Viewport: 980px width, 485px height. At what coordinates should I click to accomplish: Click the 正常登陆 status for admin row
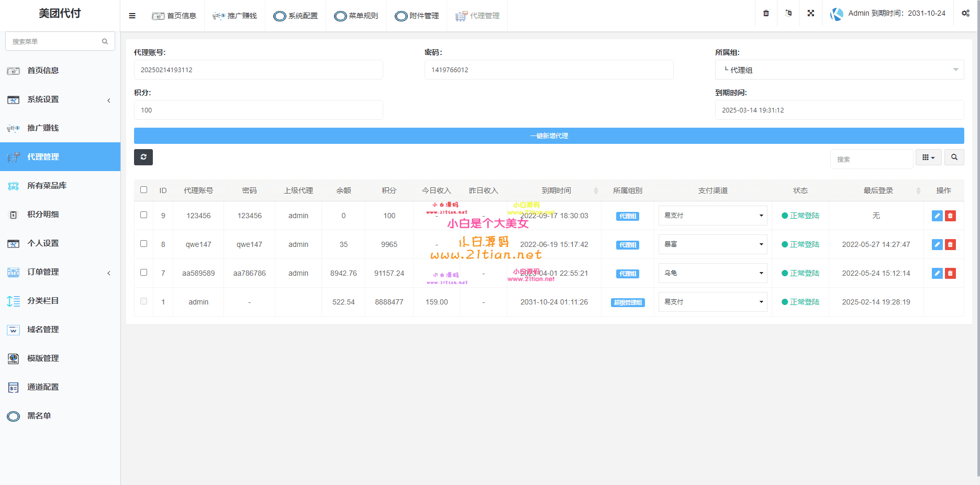[x=800, y=302]
